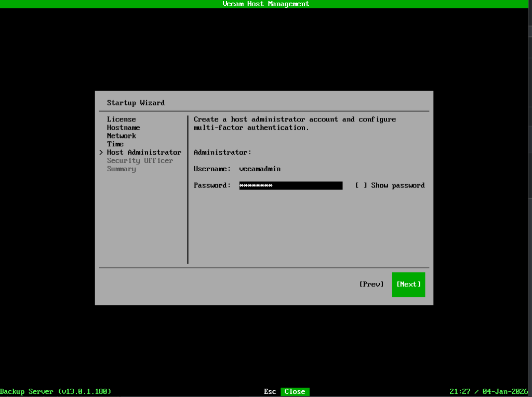This screenshot has height=397, width=532.
Task: Click the greyed-out Security Officer step
Action: pos(140,161)
